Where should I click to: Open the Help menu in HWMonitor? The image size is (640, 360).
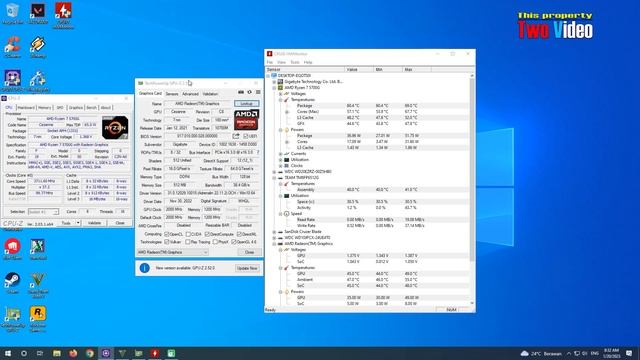pyautogui.click(x=308, y=62)
